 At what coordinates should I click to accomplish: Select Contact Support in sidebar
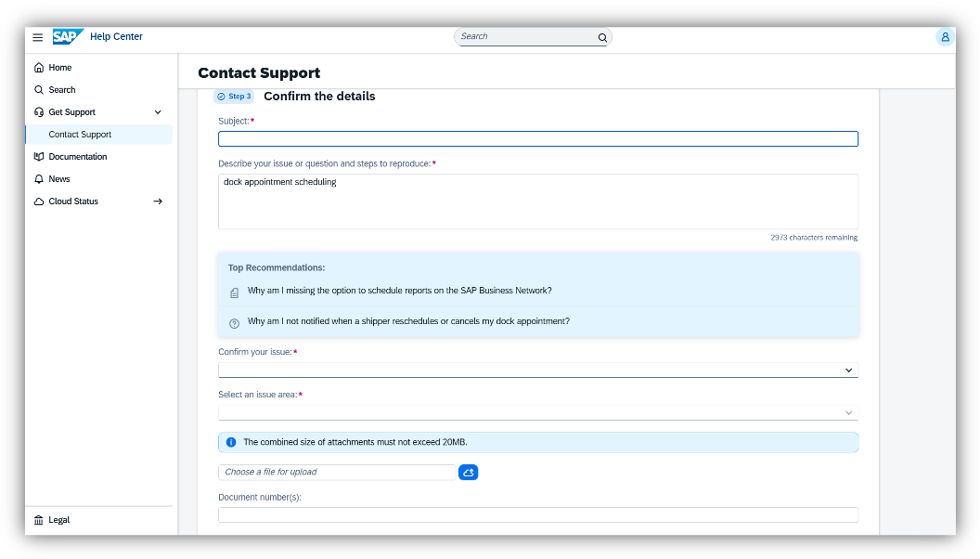(x=80, y=135)
